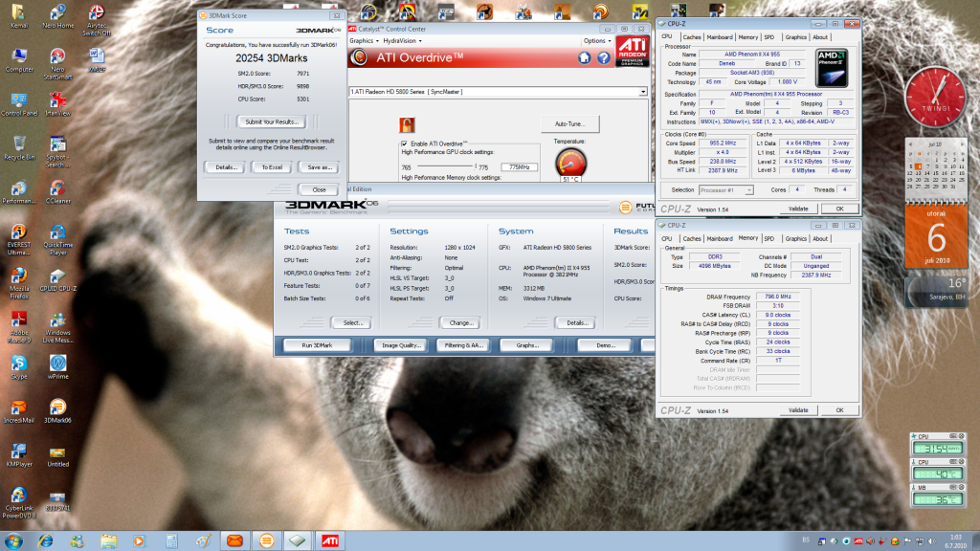Click the Graphs button in 3DMark06
Screen dimensions: 980x551
527,345
